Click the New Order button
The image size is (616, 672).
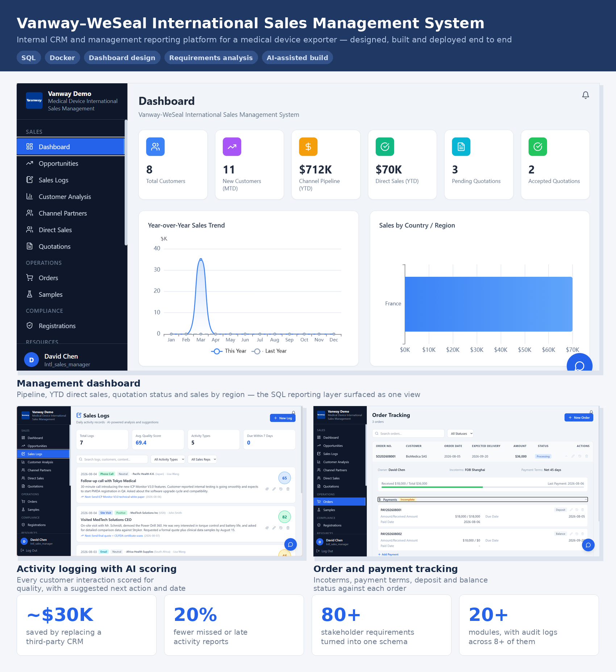[x=579, y=418]
